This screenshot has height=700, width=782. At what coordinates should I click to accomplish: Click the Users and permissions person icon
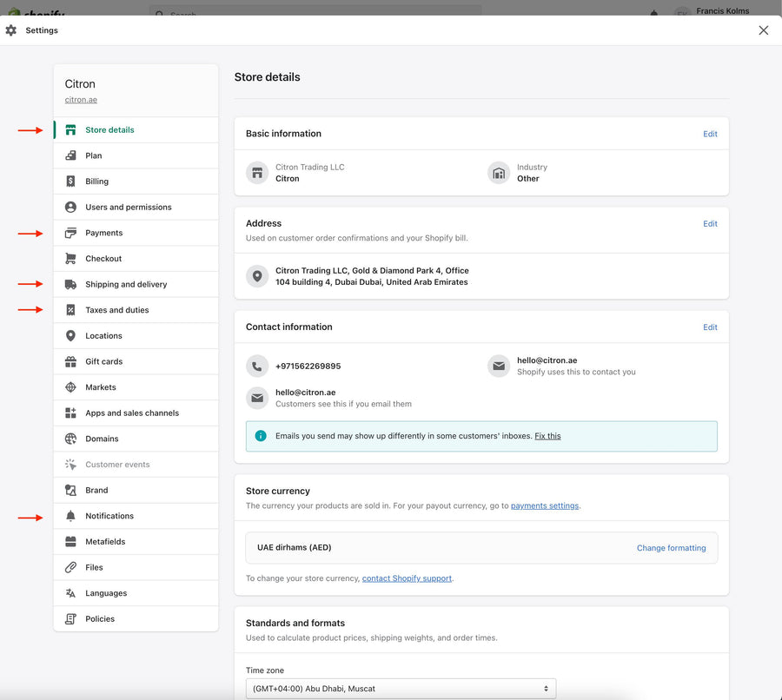pos(71,207)
